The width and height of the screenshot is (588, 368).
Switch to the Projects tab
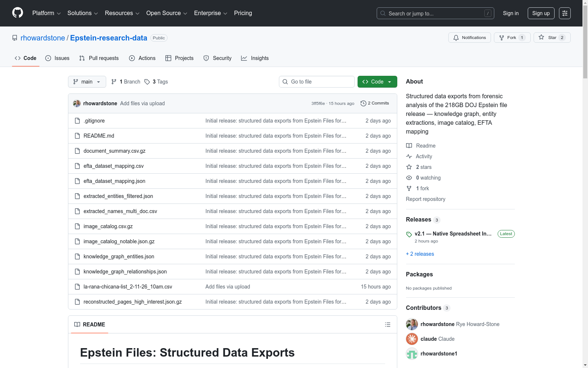[x=179, y=58]
